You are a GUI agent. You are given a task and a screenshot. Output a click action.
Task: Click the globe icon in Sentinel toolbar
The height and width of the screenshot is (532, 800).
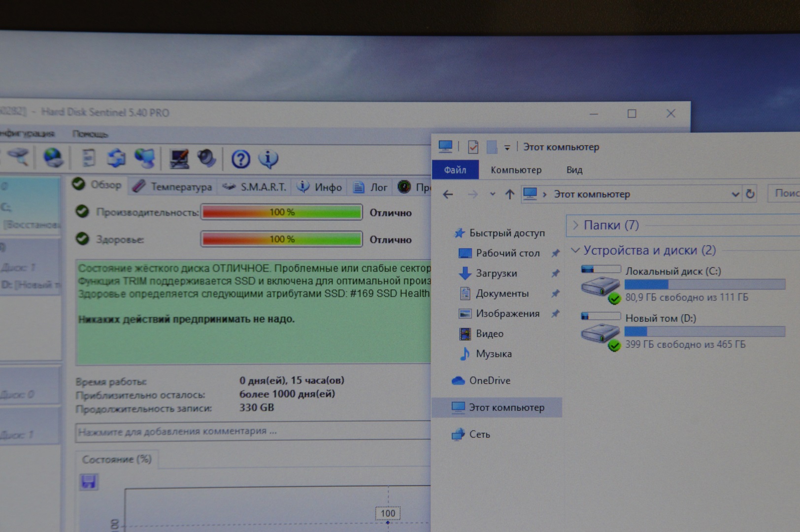pos(53,158)
